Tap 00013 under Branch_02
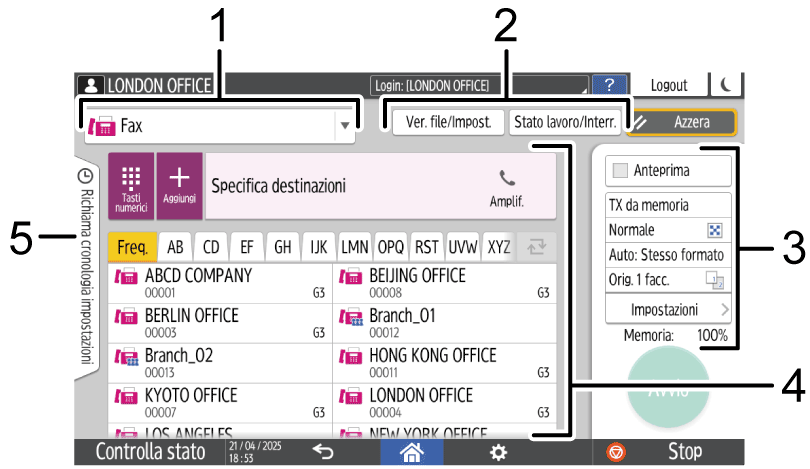The width and height of the screenshot is (810, 469). (160, 372)
